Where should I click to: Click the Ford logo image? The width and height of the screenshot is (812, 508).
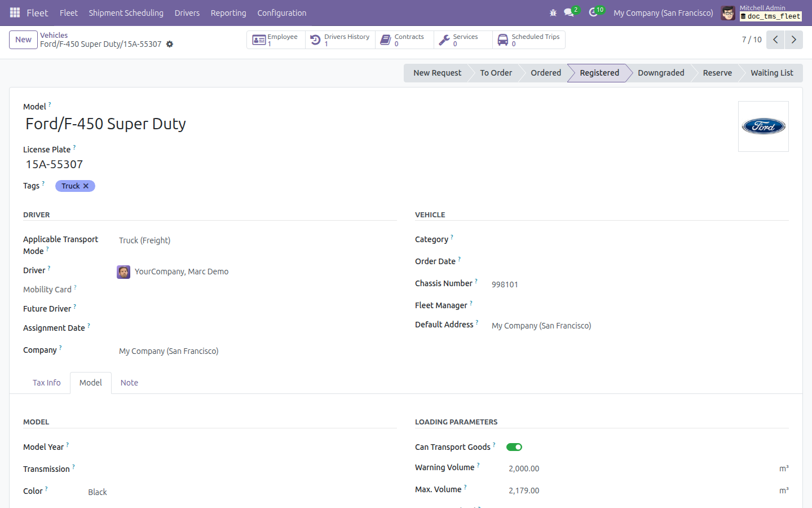pyautogui.click(x=764, y=126)
